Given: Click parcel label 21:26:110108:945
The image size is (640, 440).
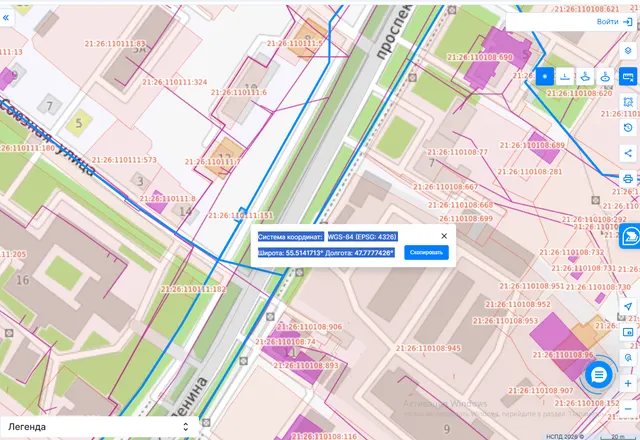Looking at the screenshot, I should 429,349.
